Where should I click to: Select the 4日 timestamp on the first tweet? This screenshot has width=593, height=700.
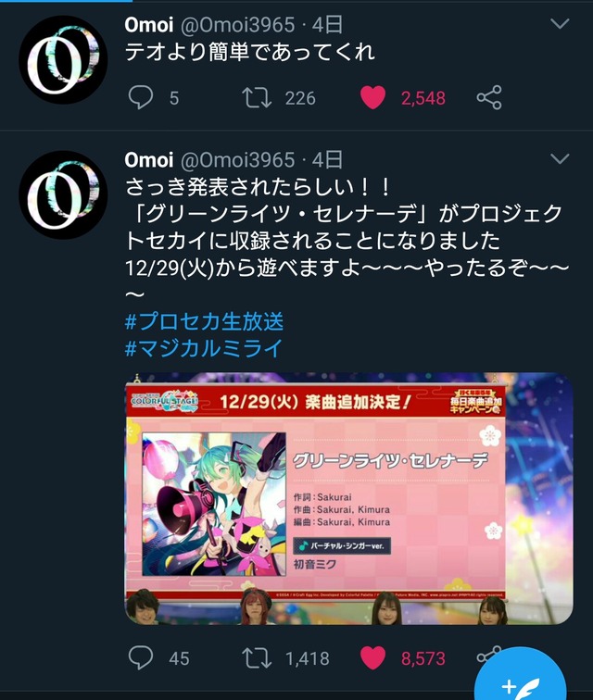click(x=328, y=25)
